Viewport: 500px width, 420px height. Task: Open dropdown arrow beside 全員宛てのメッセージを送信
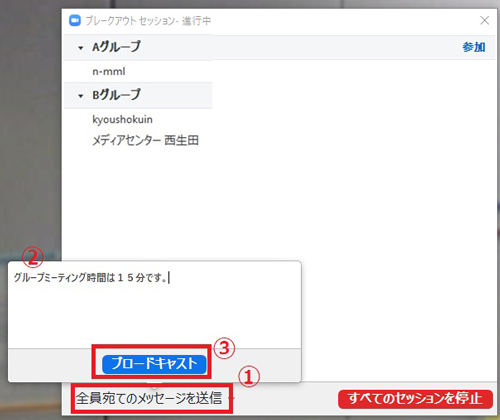(x=233, y=398)
